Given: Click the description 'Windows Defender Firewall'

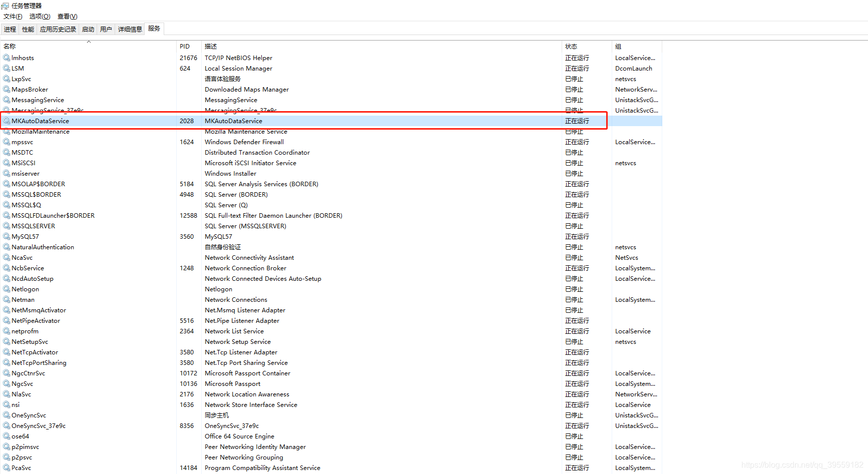Looking at the screenshot, I should [x=244, y=142].
